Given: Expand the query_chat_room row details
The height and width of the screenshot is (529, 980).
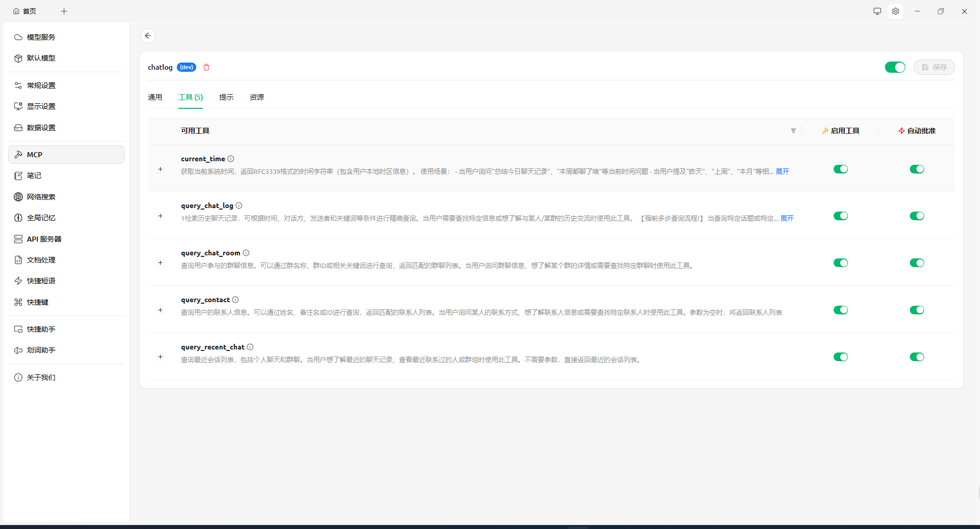Looking at the screenshot, I should (160, 263).
